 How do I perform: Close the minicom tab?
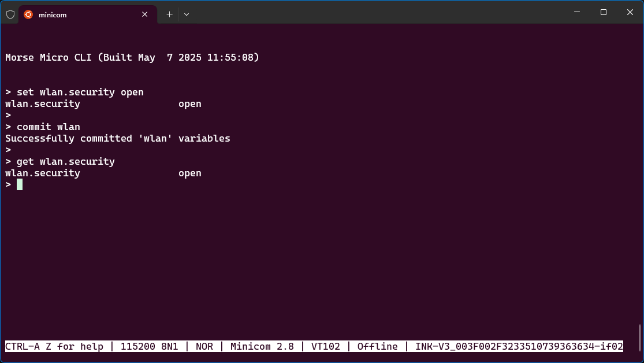click(x=144, y=14)
